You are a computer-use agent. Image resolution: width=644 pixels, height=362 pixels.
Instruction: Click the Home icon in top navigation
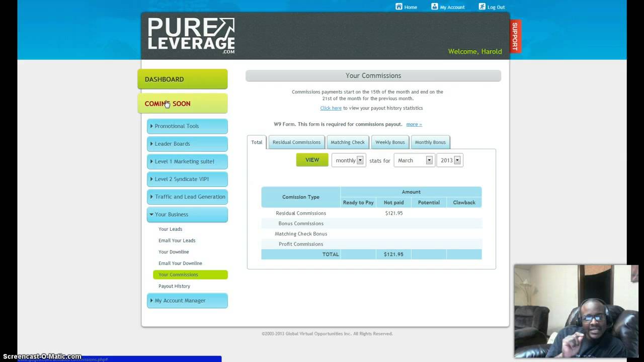[399, 7]
